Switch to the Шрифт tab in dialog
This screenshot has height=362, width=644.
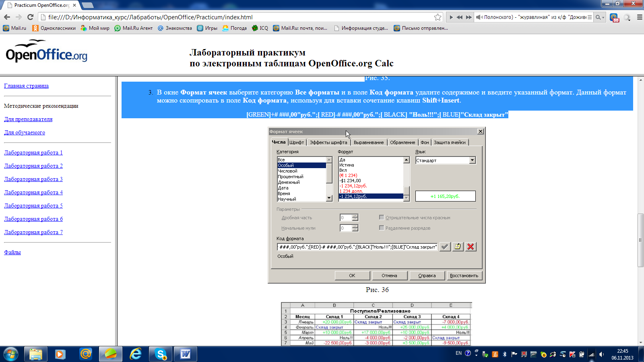tap(297, 142)
